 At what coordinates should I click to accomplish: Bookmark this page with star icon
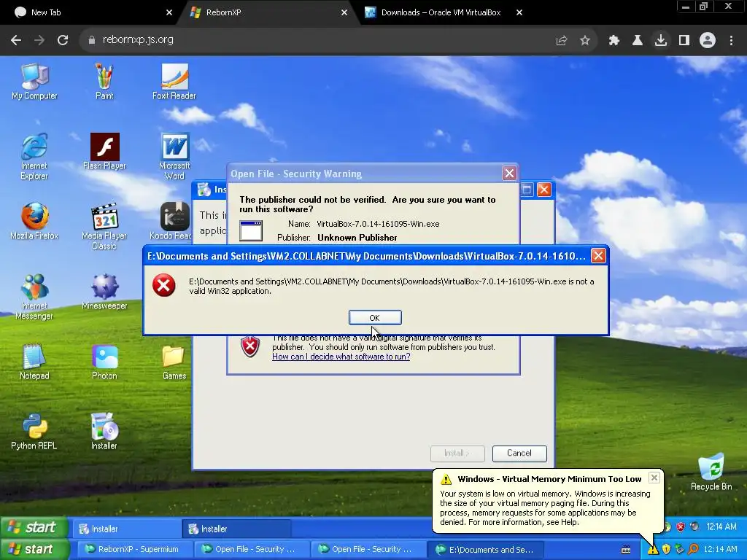click(x=585, y=41)
